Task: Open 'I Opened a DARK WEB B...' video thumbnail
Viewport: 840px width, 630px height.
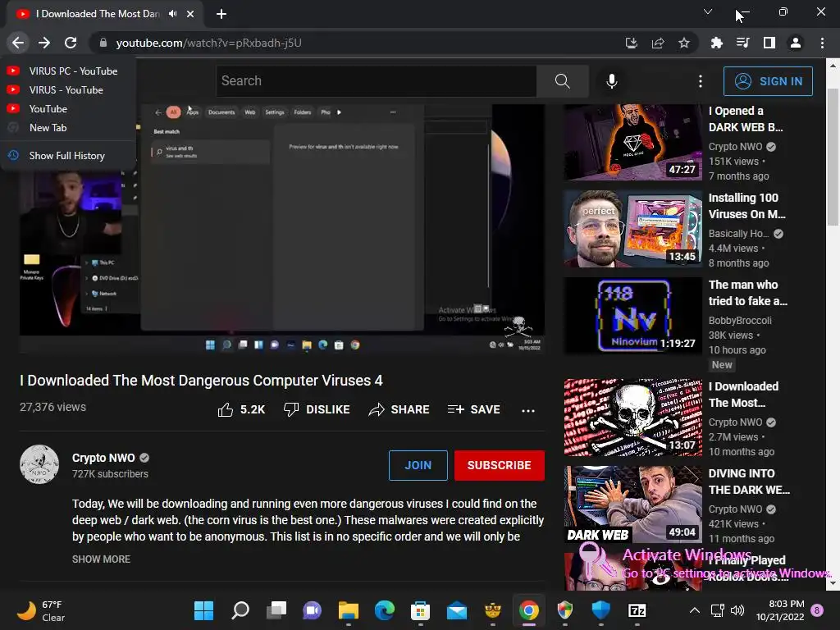Action: pos(632,142)
